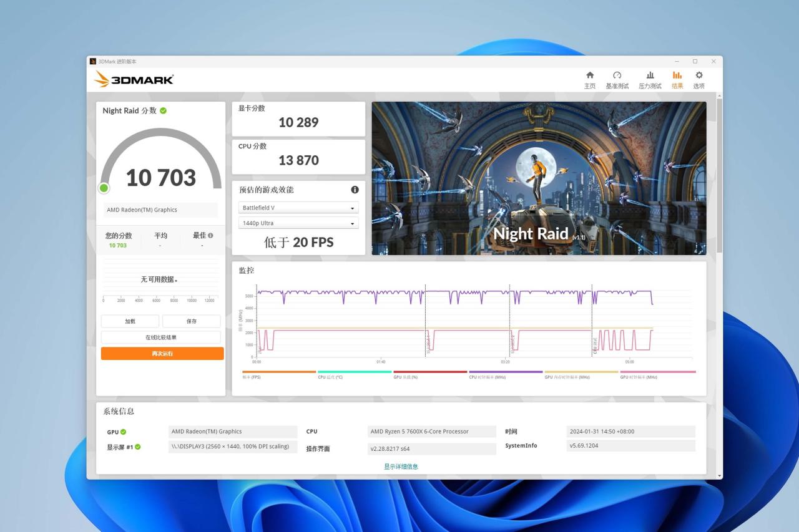Click the info icon beside 预估的游戏效能
Viewport: 799px width, 532px height.
point(355,190)
